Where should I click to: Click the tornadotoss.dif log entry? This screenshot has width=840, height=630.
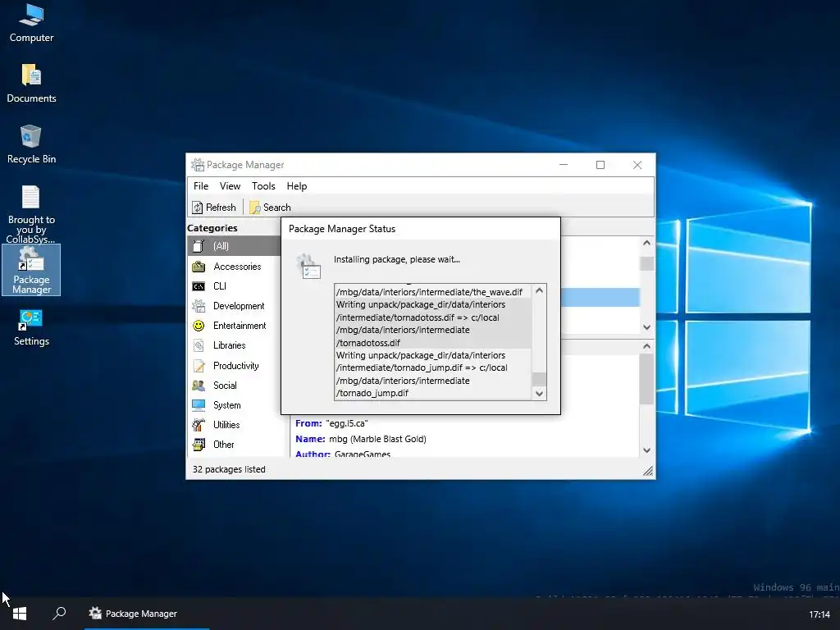point(433,323)
